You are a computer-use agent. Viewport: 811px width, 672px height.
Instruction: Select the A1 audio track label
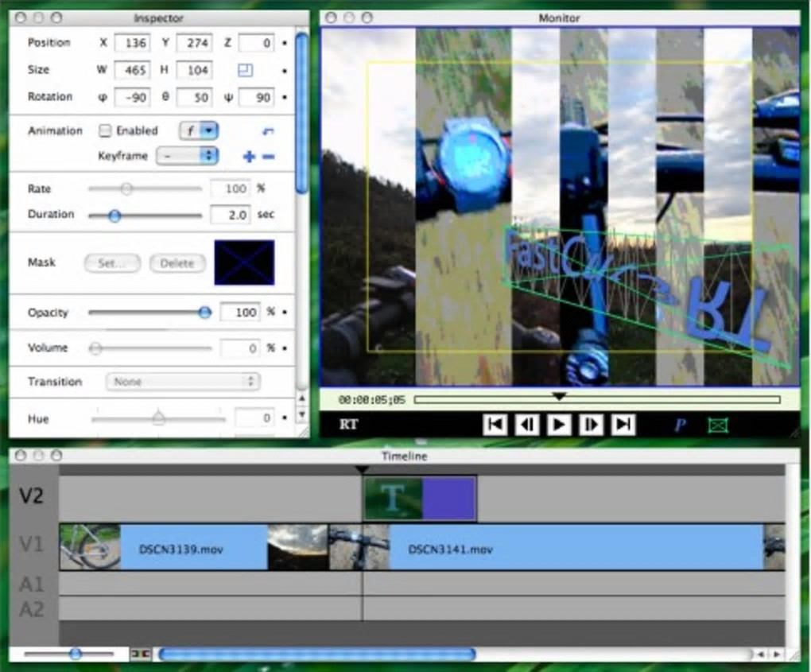pos(31,585)
